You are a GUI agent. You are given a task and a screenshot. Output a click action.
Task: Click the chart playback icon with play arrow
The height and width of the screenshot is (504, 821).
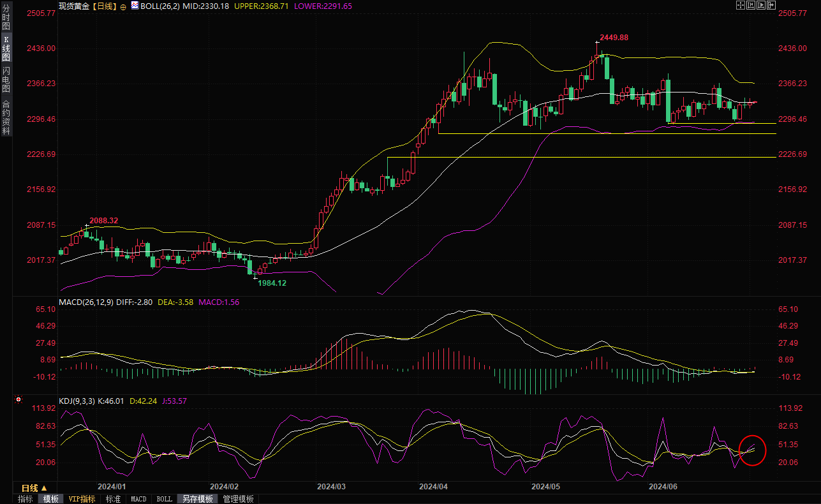coord(761,5)
